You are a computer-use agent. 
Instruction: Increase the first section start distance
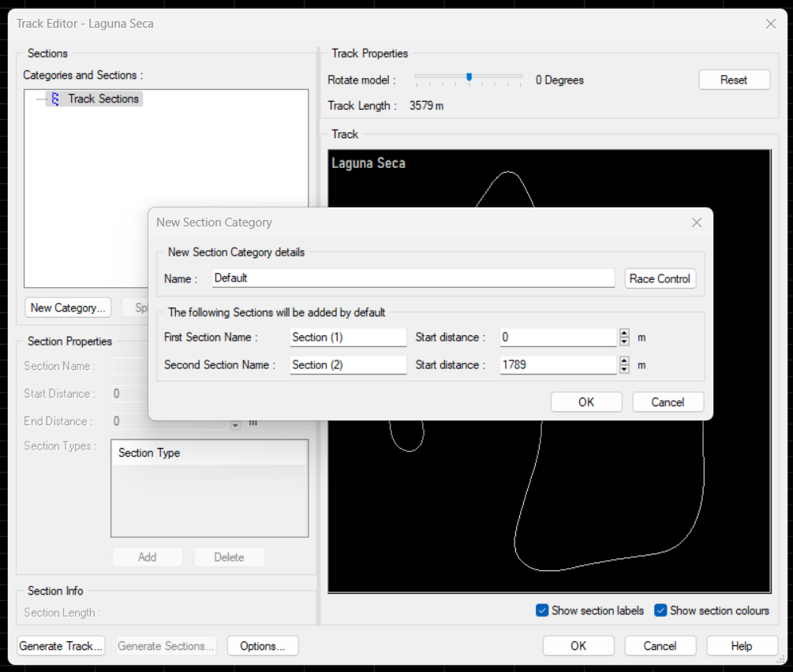tap(624, 334)
